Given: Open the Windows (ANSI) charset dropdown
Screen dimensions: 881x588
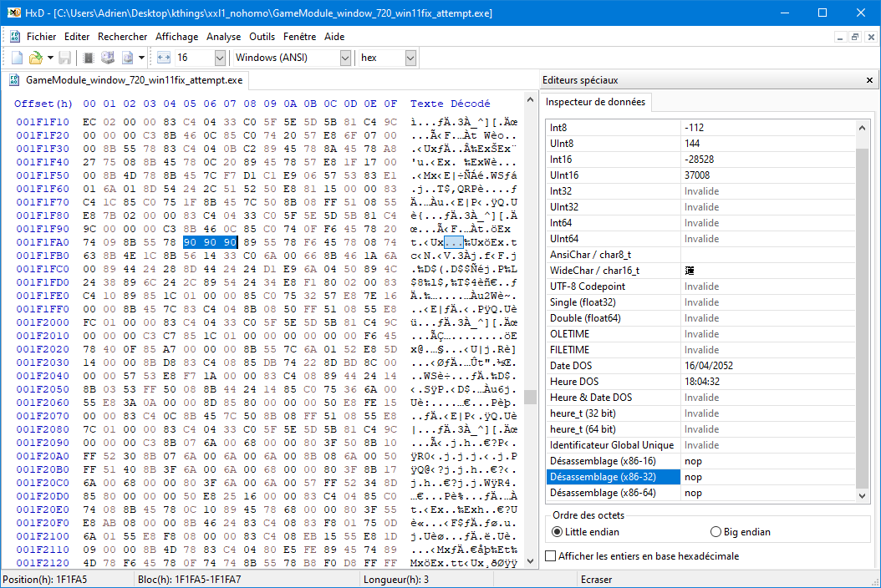Looking at the screenshot, I should (345, 58).
